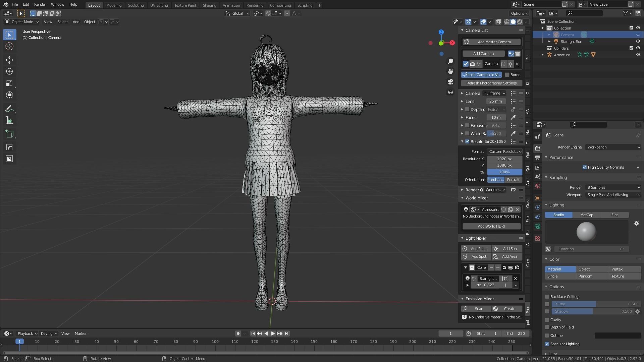Switch perspective/orthographic grid icon
Image resolution: width=644 pixels, height=362 pixels.
[x=450, y=92]
